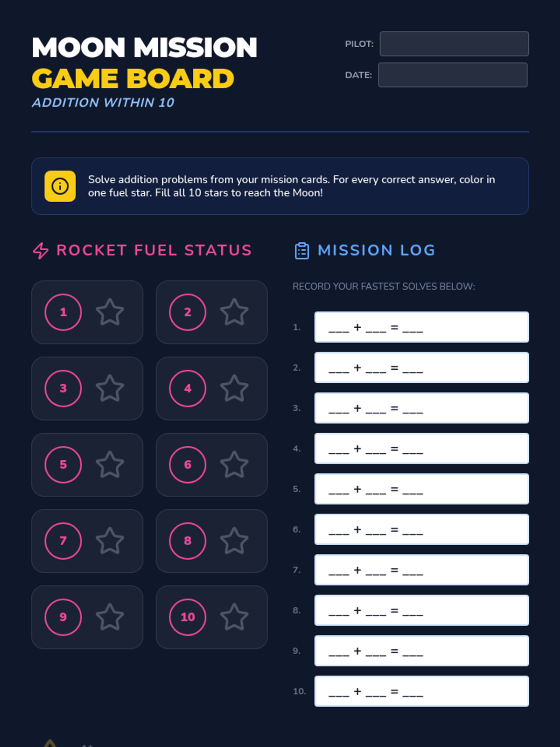Click the Date entry field
560x747 pixels.
[x=453, y=75]
